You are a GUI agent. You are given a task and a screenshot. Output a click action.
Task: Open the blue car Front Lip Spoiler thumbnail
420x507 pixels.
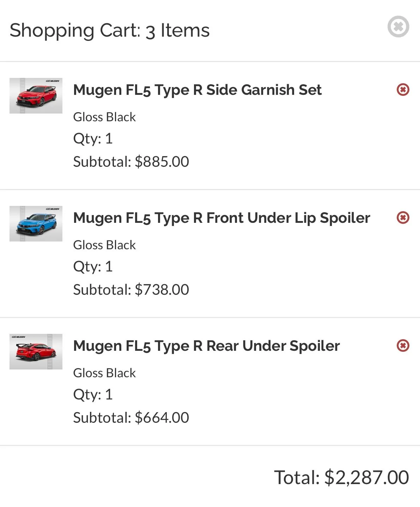tap(36, 224)
